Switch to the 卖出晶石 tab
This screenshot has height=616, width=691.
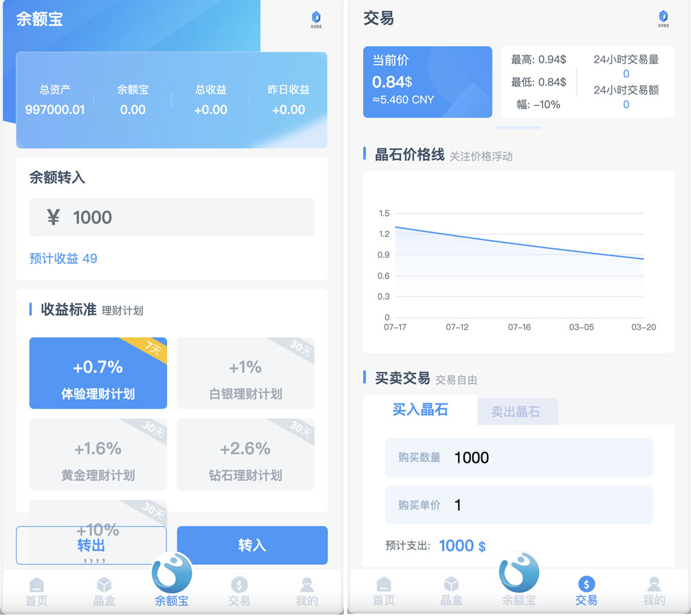click(x=516, y=412)
